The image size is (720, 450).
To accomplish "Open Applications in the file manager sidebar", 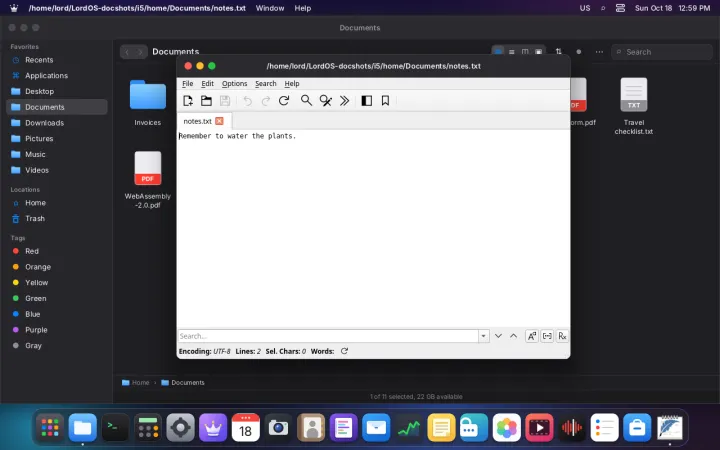I will (57, 75).
